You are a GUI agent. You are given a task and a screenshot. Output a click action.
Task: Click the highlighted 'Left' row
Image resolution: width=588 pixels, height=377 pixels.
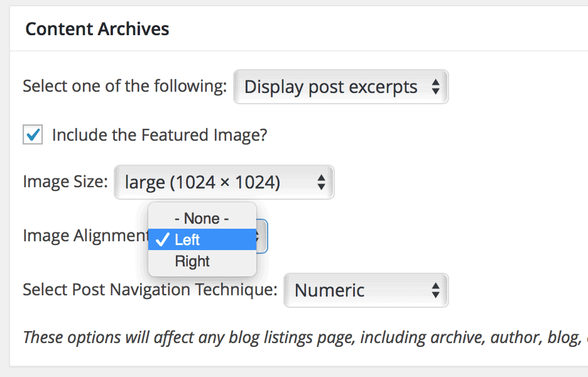(201, 239)
